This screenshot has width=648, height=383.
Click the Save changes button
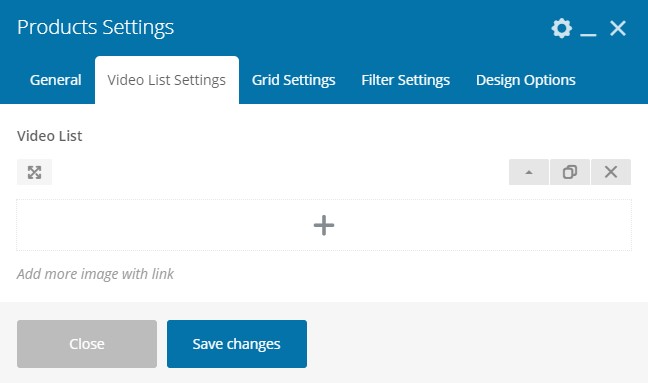coord(237,344)
